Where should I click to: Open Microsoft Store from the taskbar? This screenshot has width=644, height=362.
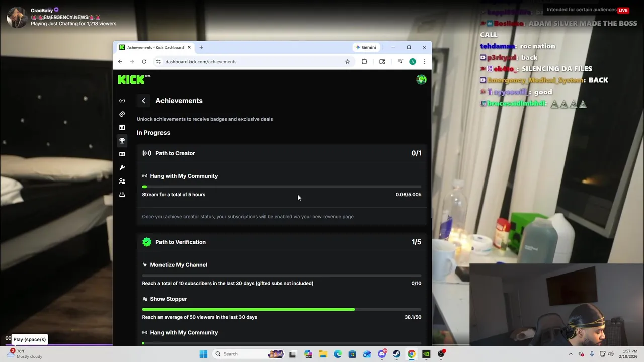point(352,354)
